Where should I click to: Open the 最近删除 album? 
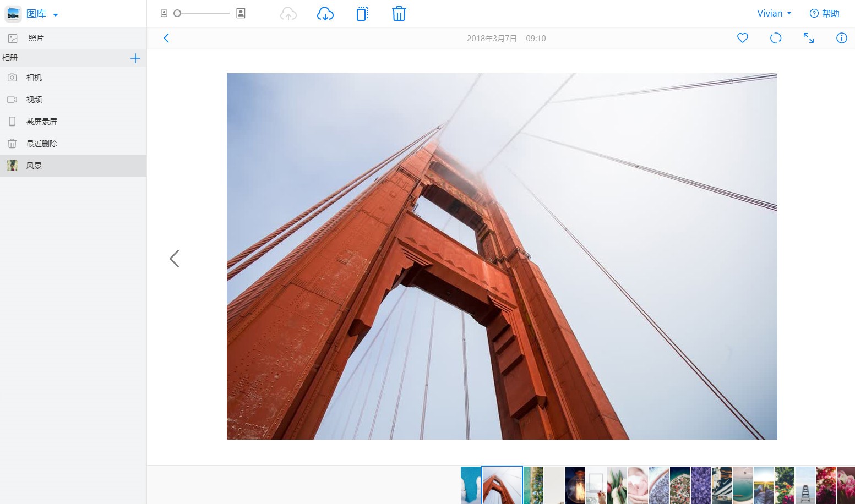pos(42,144)
